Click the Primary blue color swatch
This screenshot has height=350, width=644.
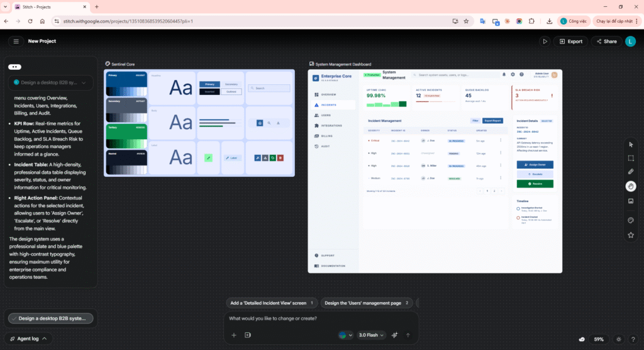point(126,85)
